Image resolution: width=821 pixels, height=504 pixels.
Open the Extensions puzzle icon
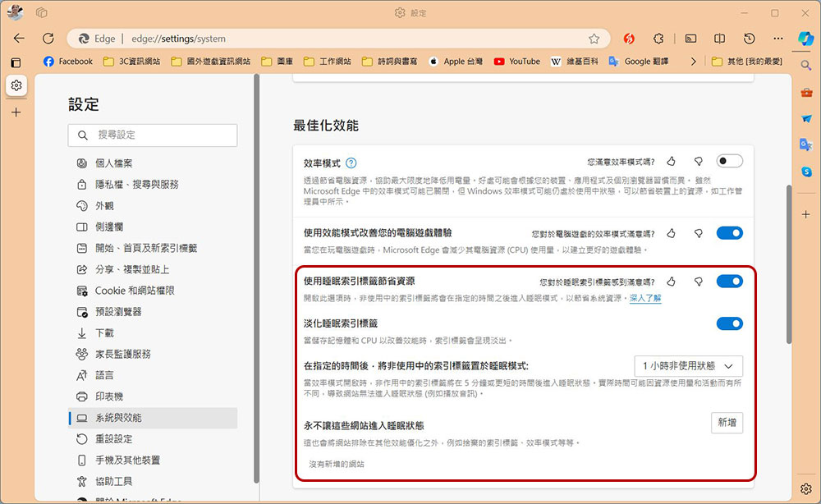658,39
